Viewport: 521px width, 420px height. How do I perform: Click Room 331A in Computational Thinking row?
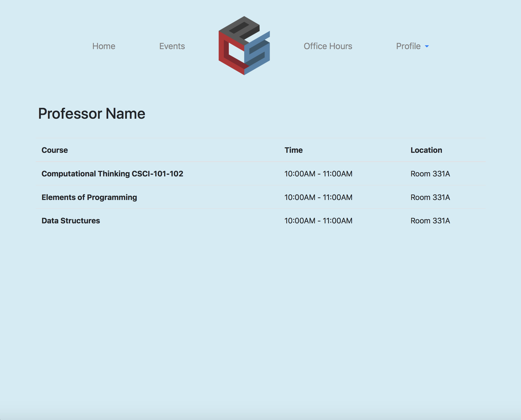pos(430,174)
